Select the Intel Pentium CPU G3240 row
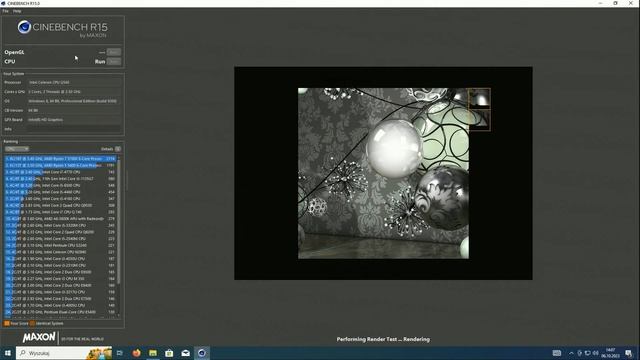The image size is (640, 360). point(60,245)
